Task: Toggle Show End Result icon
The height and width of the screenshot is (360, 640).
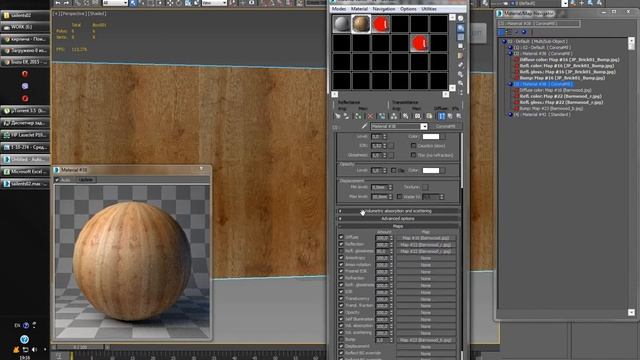Action: (x=442, y=116)
